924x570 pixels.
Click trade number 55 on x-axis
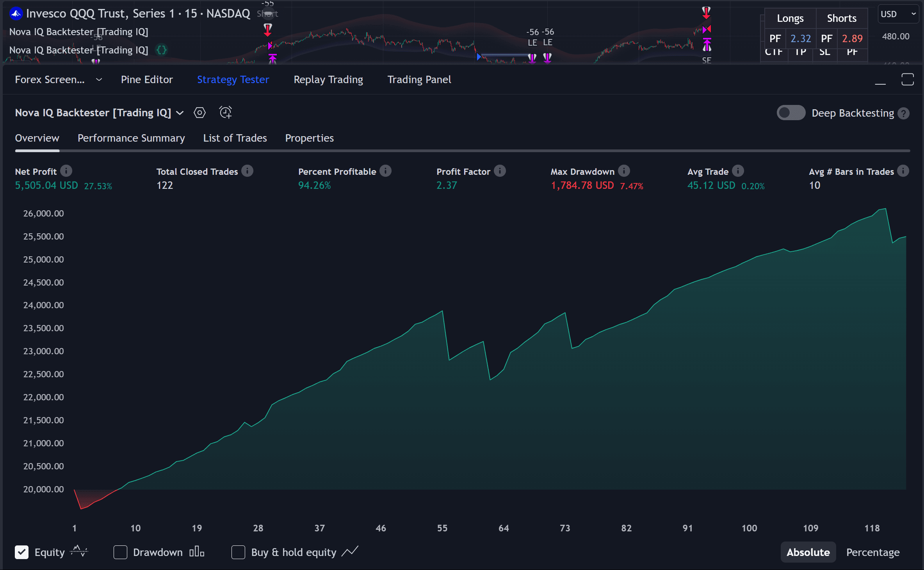coord(442,528)
